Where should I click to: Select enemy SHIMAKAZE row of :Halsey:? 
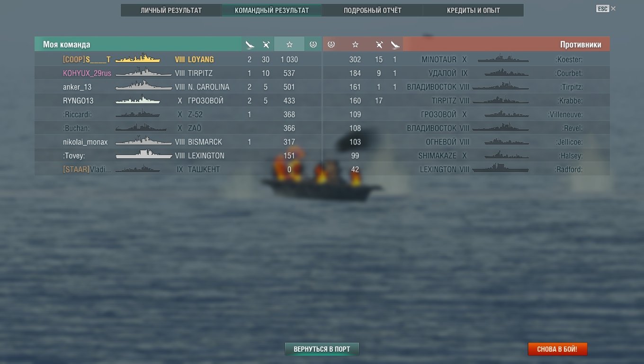coord(466,155)
